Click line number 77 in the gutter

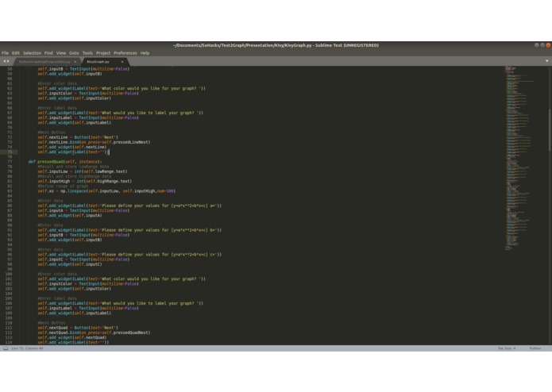[10, 162]
